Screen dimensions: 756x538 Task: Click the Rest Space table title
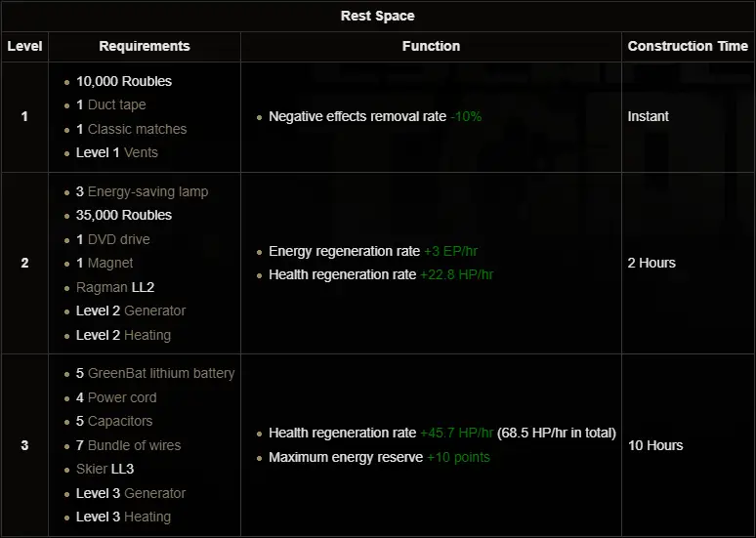[377, 16]
